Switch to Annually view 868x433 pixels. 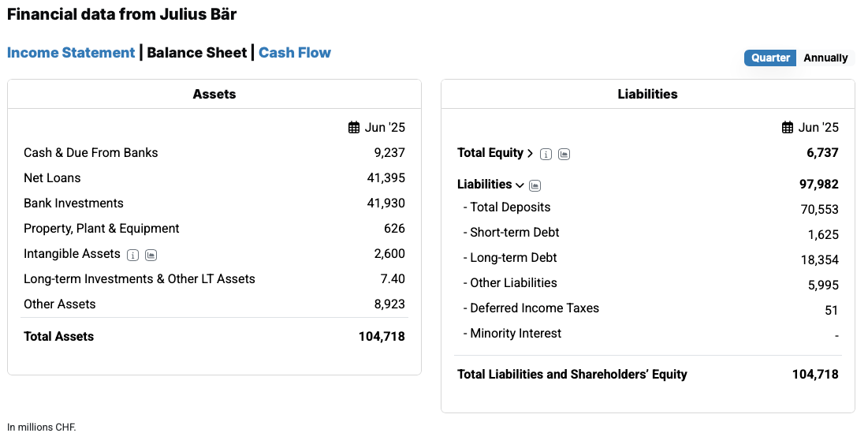(825, 58)
